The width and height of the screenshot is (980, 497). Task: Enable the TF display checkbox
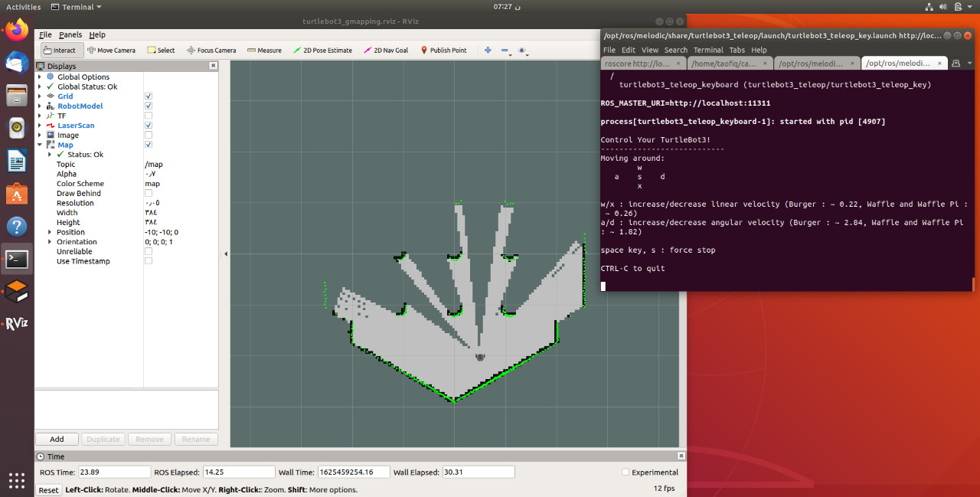coord(149,116)
